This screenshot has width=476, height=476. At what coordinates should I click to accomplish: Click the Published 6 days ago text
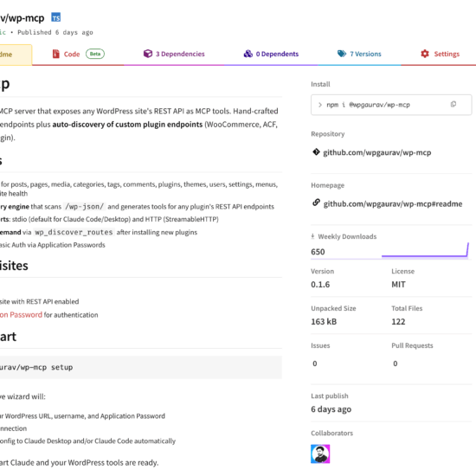click(x=55, y=32)
